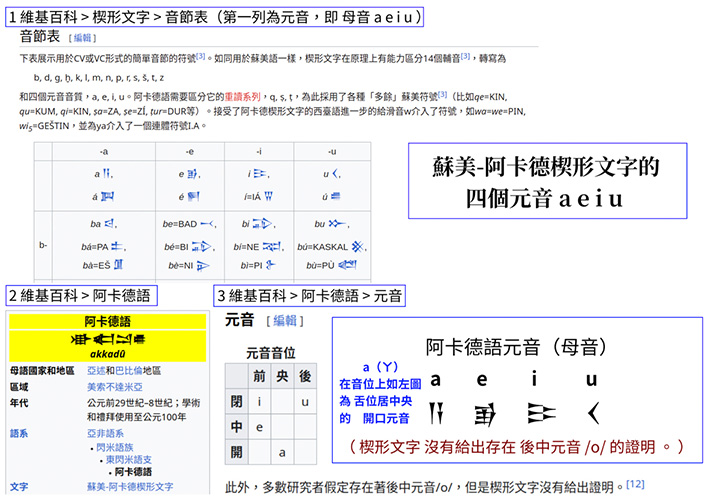Follow the 美索不達米亞 region link
The image size is (722, 500).
tap(115, 387)
